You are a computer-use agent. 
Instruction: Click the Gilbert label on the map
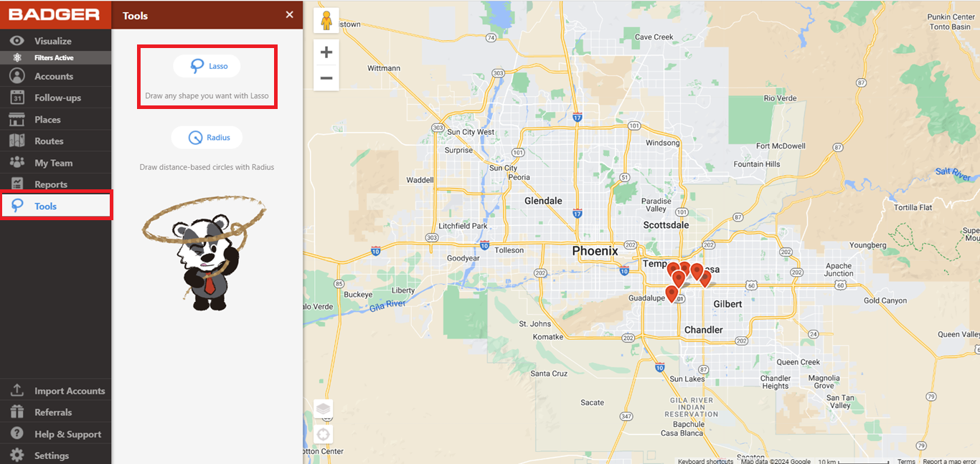click(x=727, y=304)
